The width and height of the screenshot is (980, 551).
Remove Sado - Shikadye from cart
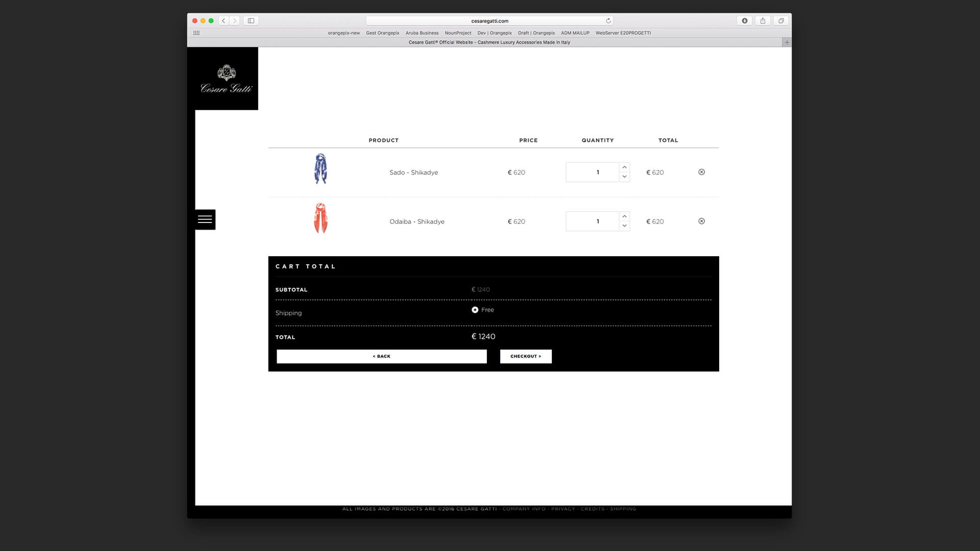tap(701, 172)
